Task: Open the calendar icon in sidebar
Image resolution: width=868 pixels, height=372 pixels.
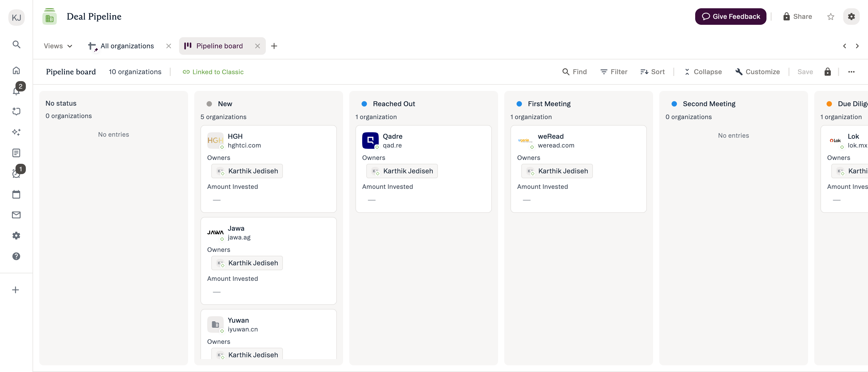Action: point(16,195)
